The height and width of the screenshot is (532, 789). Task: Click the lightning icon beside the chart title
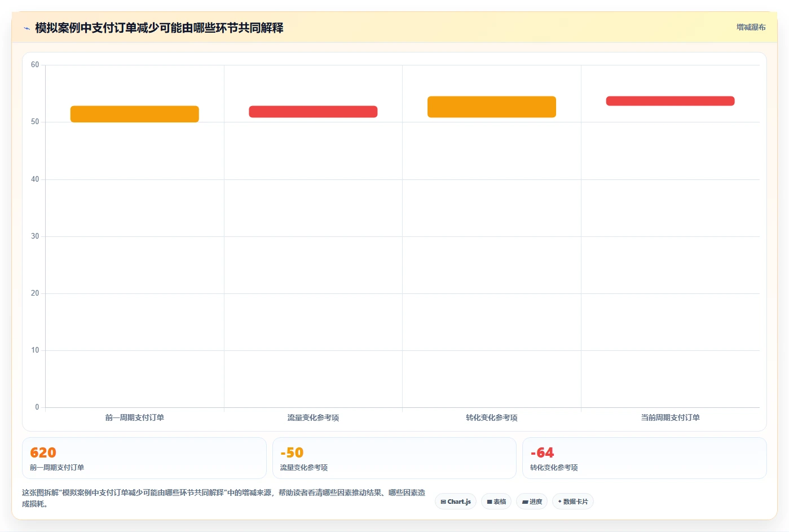[x=27, y=28]
